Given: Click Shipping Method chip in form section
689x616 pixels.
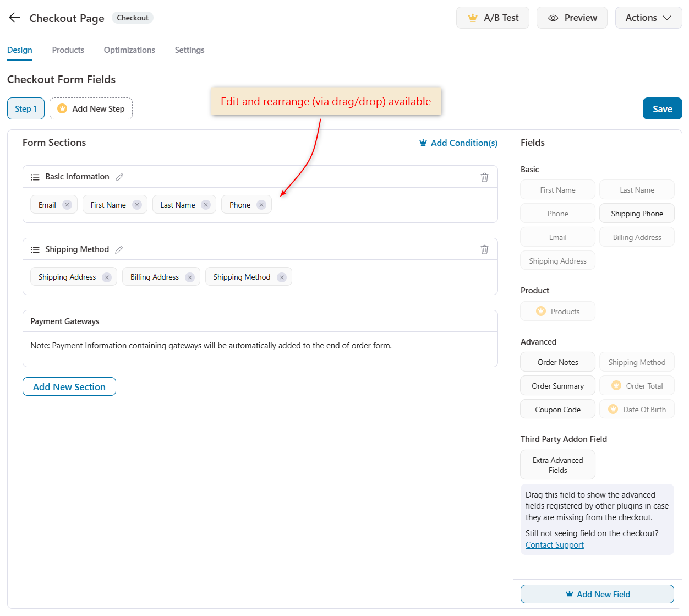Looking at the screenshot, I should click(x=249, y=277).
